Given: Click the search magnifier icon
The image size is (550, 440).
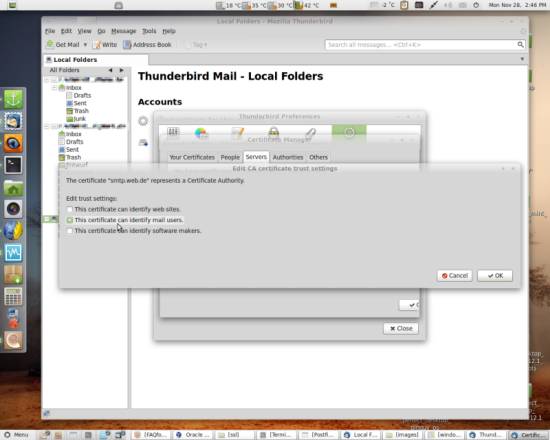Looking at the screenshot, I should [x=521, y=45].
